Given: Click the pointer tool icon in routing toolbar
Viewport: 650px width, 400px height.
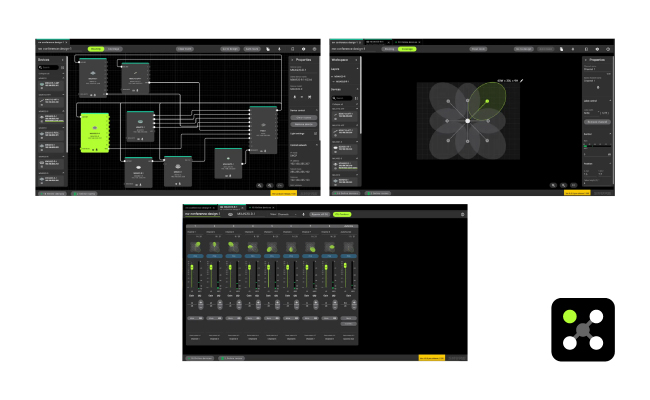Looking at the screenshot, I should [x=269, y=48].
